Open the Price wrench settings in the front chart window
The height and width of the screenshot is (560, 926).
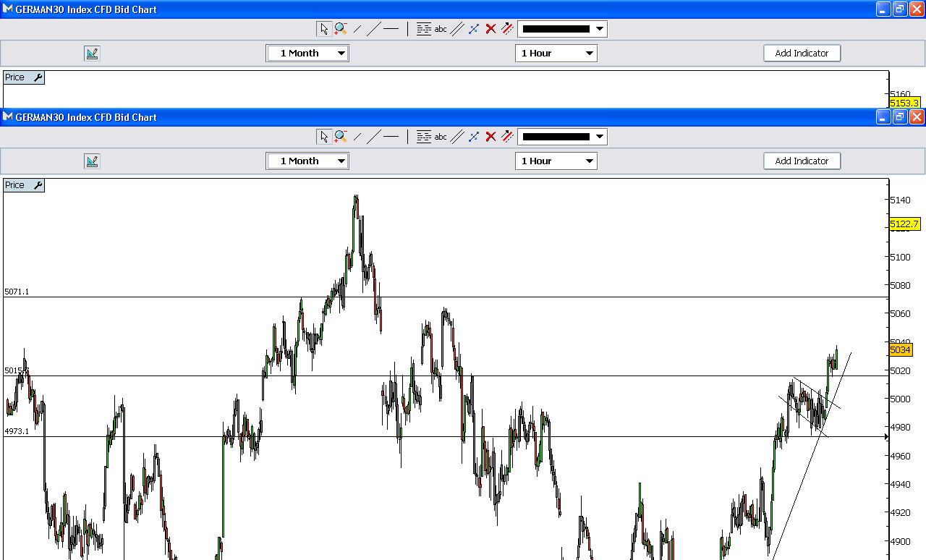pyautogui.click(x=38, y=185)
